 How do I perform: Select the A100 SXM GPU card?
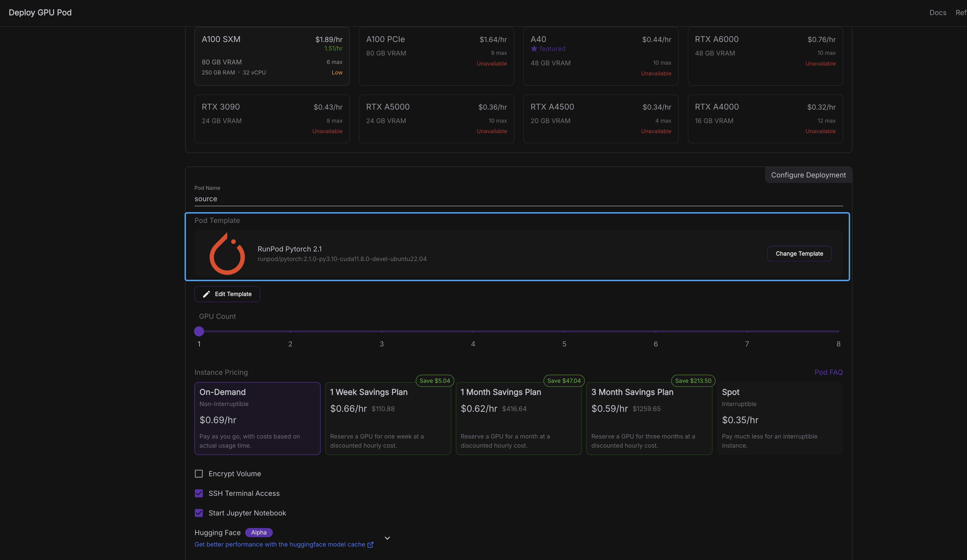[272, 56]
